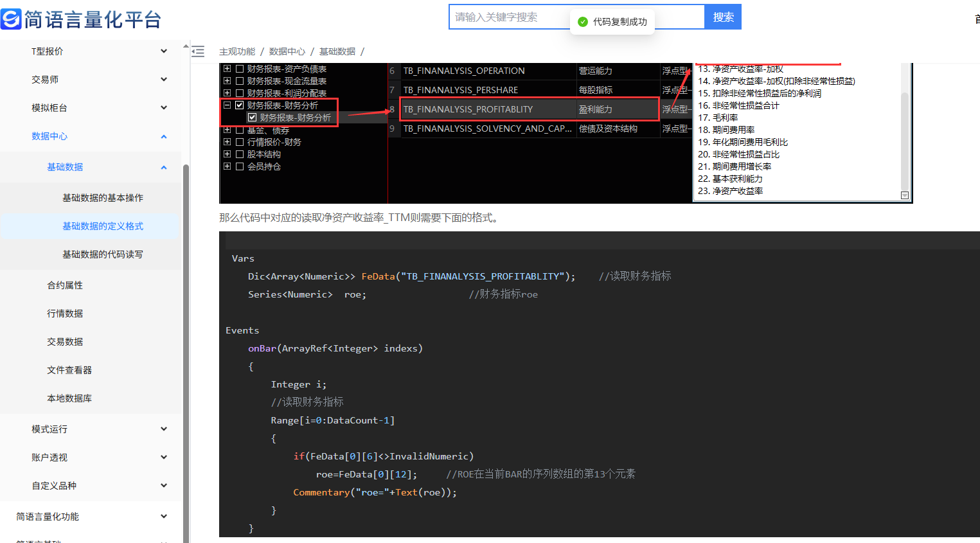Click the sidebar scroll-up arrow
The height and width of the screenshot is (543, 980).
[x=186, y=46]
